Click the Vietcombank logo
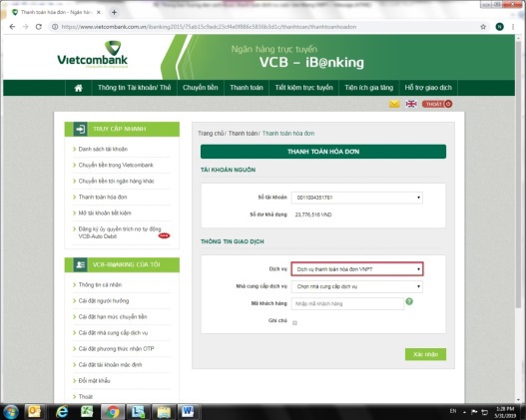This screenshot has width=526, height=420. 92,55
